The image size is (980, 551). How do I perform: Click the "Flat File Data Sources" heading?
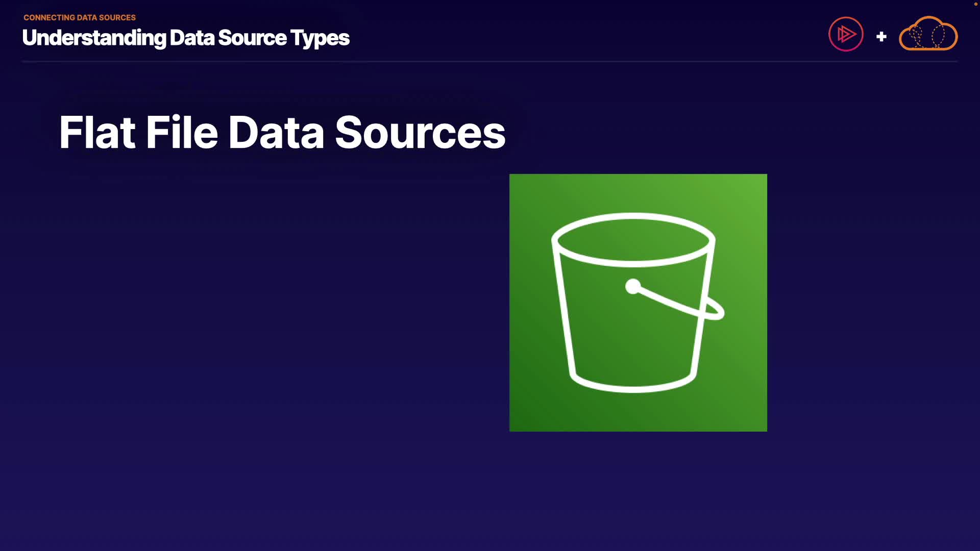pos(282,133)
